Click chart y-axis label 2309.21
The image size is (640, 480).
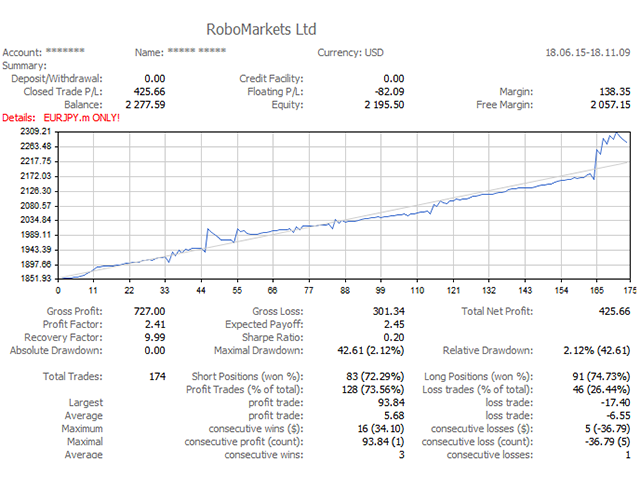36,131
